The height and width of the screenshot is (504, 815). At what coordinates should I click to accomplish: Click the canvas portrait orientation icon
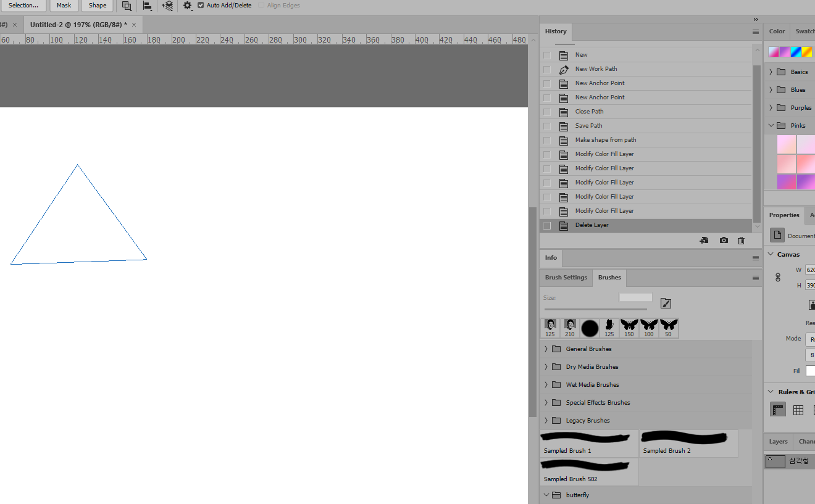pos(813,305)
